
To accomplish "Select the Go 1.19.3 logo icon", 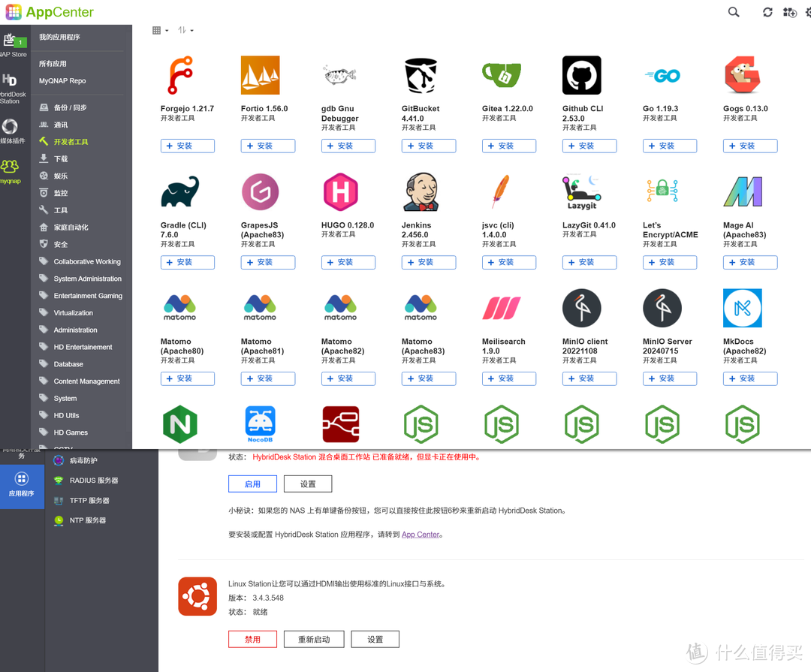I will [x=662, y=76].
